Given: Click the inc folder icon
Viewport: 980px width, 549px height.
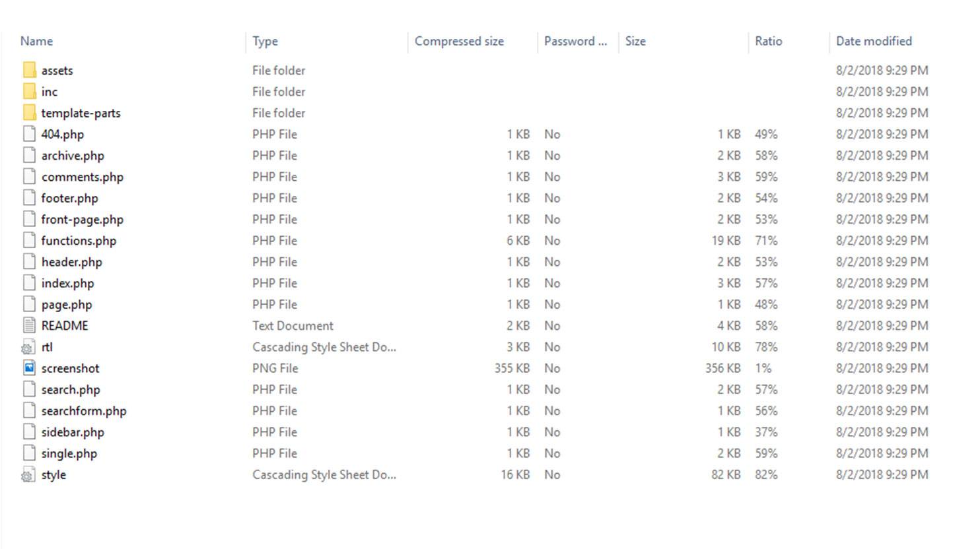Looking at the screenshot, I should [x=29, y=91].
